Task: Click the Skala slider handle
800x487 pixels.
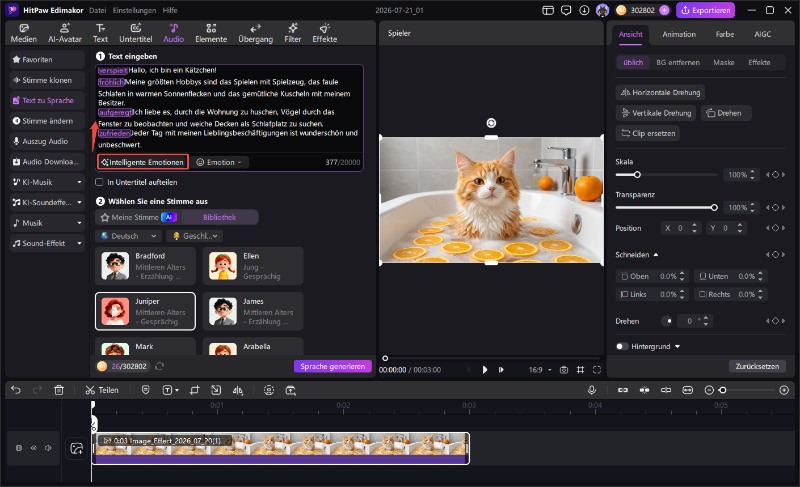Action: (637, 175)
